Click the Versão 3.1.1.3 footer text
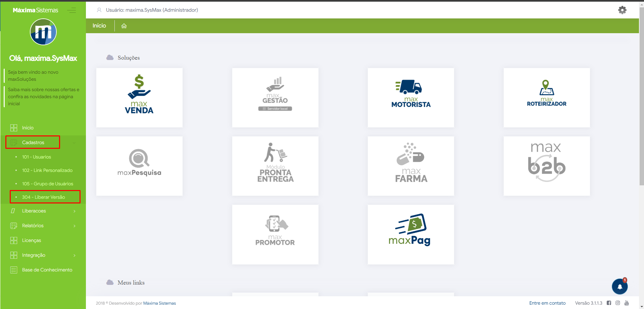The image size is (644, 309). (x=589, y=303)
